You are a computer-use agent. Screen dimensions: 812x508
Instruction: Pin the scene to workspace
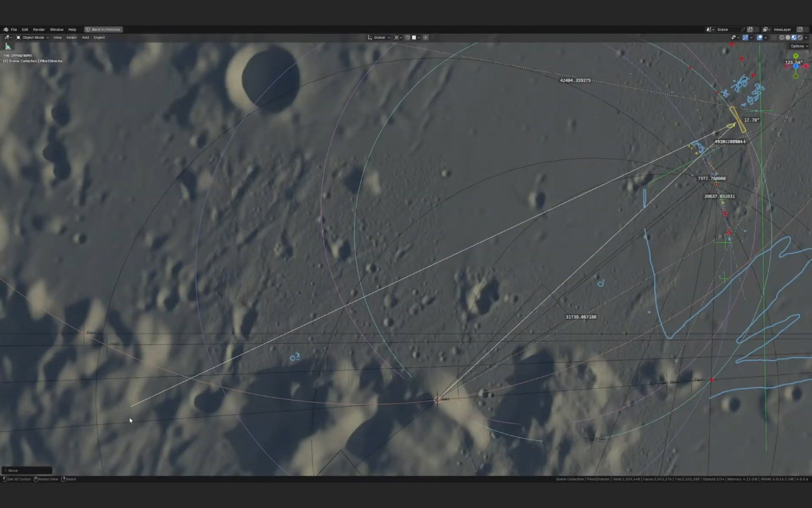(x=743, y=30)
